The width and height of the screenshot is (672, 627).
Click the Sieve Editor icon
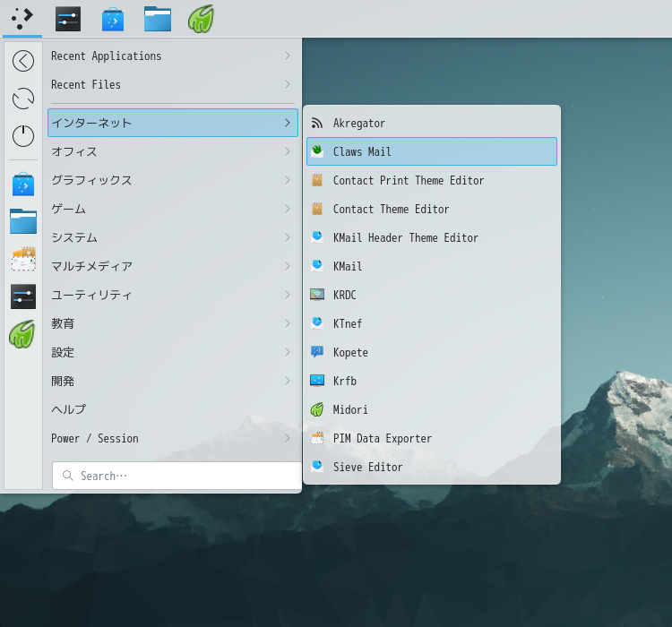(x=316, y=467)
